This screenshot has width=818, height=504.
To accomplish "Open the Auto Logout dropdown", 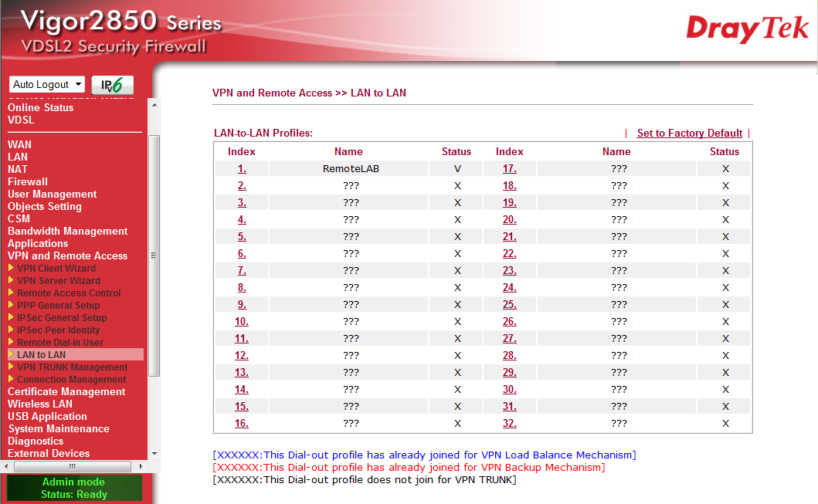I will point(46,84).
